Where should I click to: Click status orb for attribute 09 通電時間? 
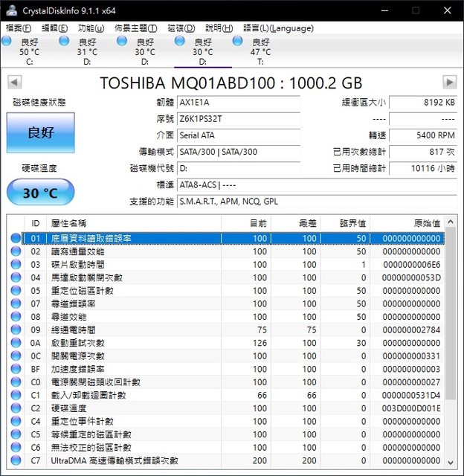tap(16, 330)
